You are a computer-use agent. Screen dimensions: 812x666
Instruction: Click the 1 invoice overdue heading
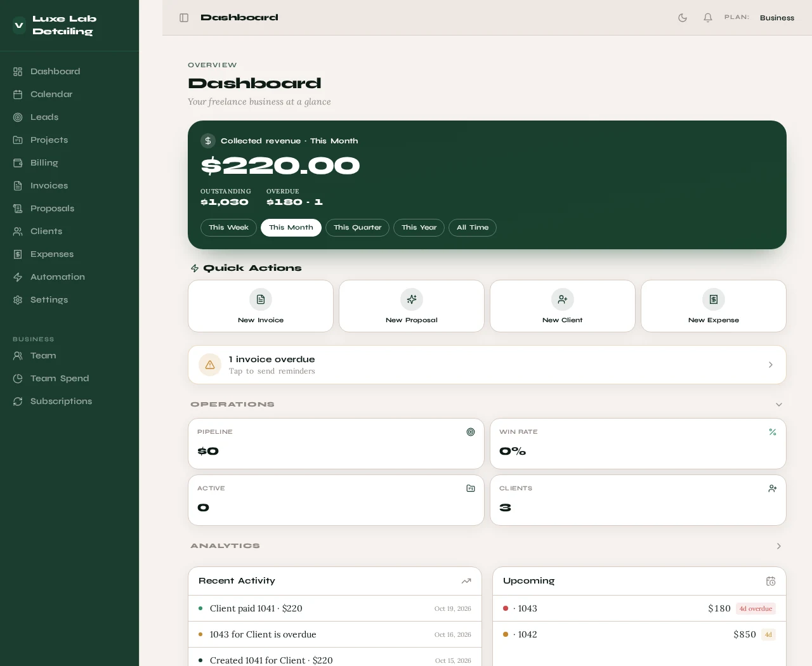pyautogui.click(x=272, y=359)
